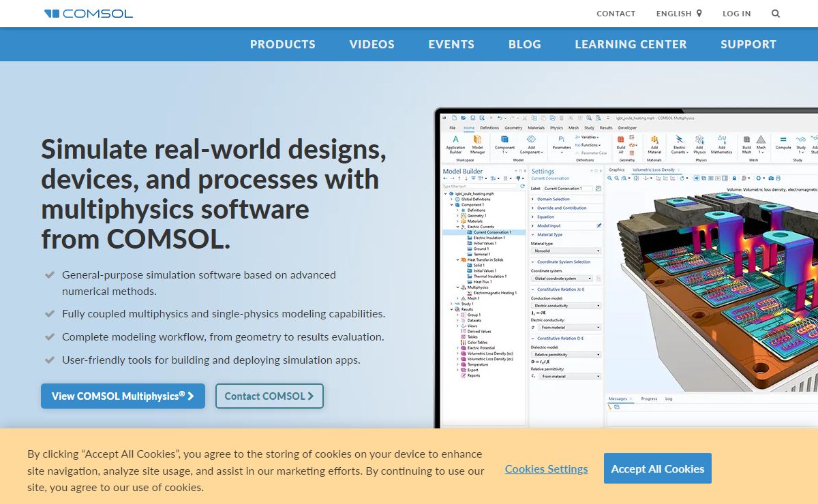Open the PRODUCTS menu
Image resolution: width=818 pixels, height=504 pixels.
(283, 44)
